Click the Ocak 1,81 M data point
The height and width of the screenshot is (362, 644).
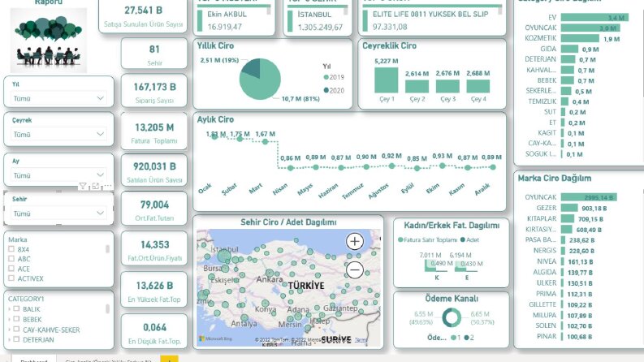tap(214, 136)
